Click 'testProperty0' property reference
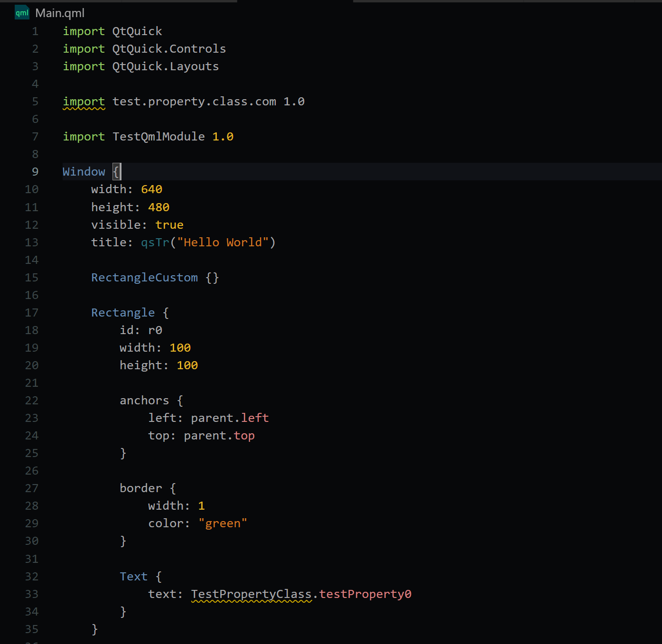Screen dimensions: 662x644 coord(365,594)
